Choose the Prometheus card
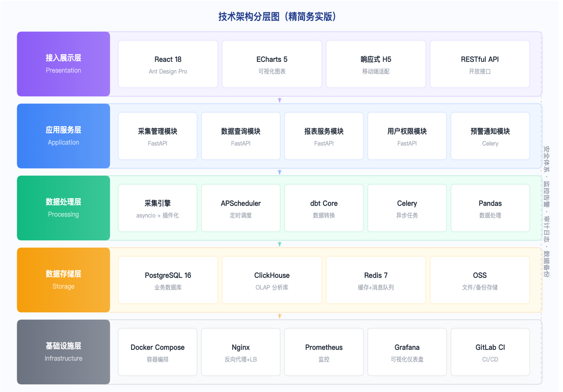Screen dimensions: 563x392 [324, 352]
